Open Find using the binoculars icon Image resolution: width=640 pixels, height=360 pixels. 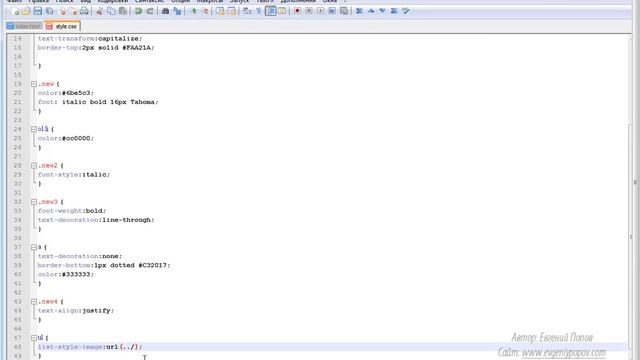coord(165,11)
